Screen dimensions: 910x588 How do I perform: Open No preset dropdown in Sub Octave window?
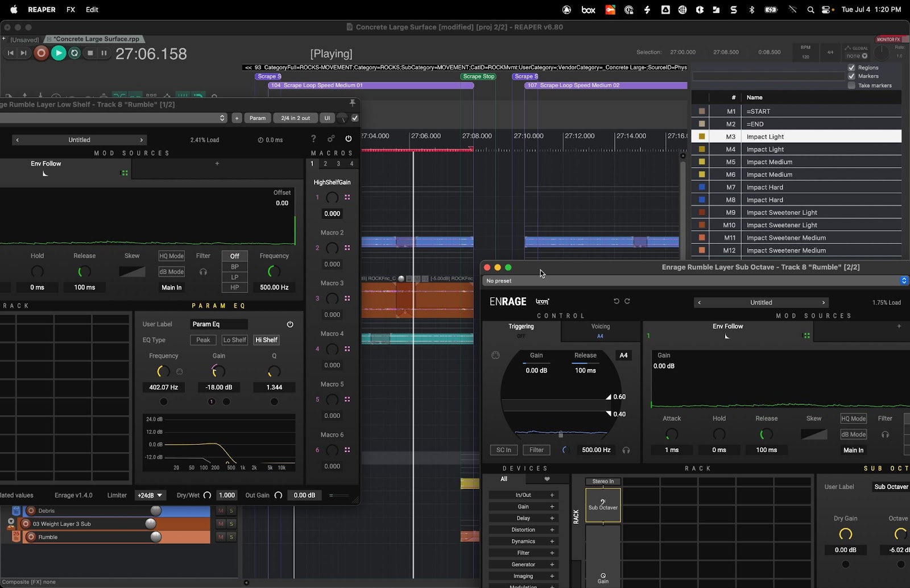696,281
